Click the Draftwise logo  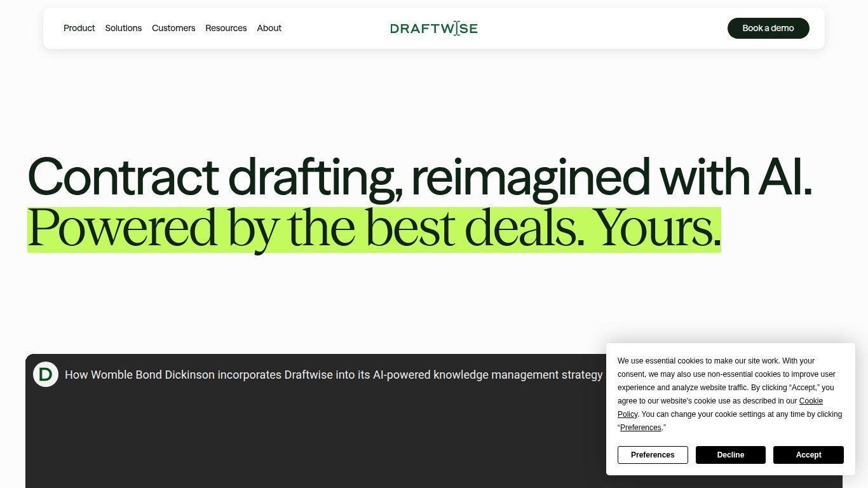(433, 28)
